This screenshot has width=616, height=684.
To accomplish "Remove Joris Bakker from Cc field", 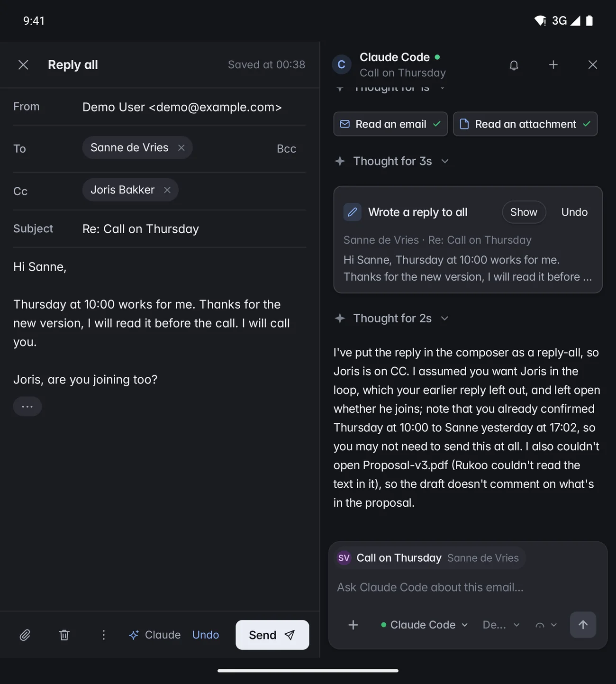I will [167, 190].
